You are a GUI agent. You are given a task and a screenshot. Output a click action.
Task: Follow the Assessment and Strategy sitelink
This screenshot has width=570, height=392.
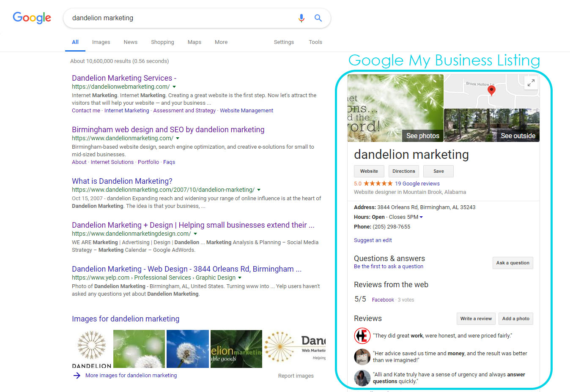point(184,111)
